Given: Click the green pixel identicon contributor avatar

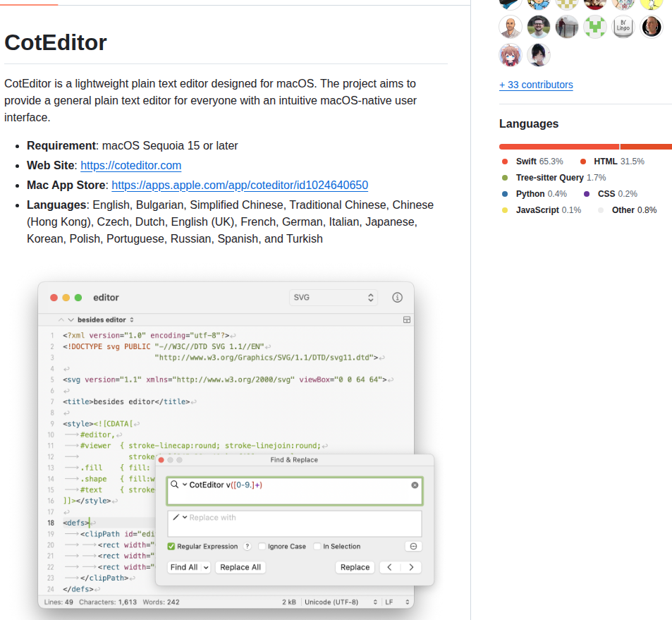Looking at the screenshot, I should tap(595, 27).
